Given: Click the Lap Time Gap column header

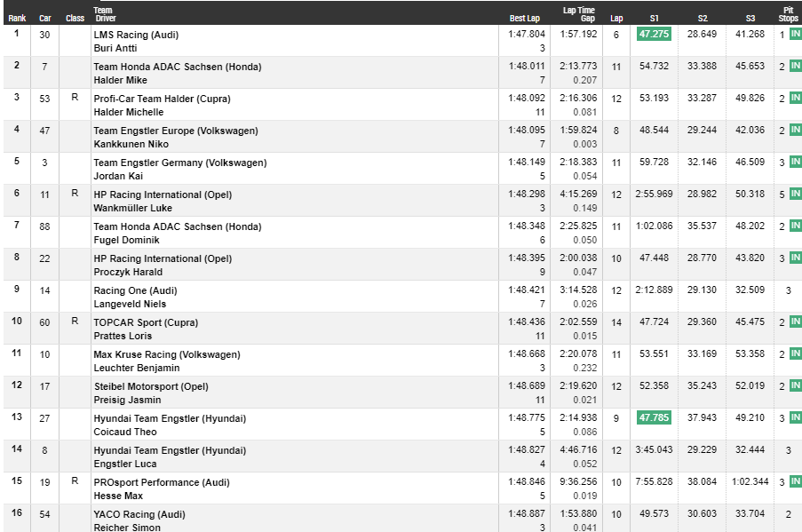Looking at the screenshot, I should [579, 14].
